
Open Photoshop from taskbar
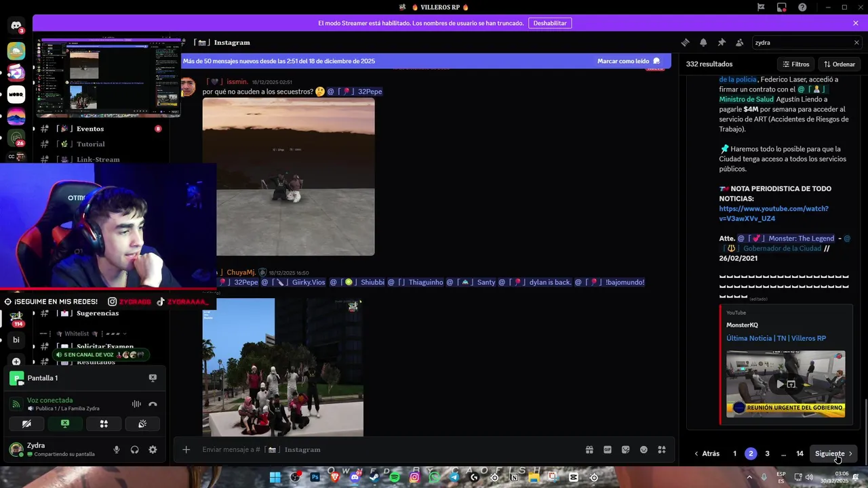tap(315, 477)
